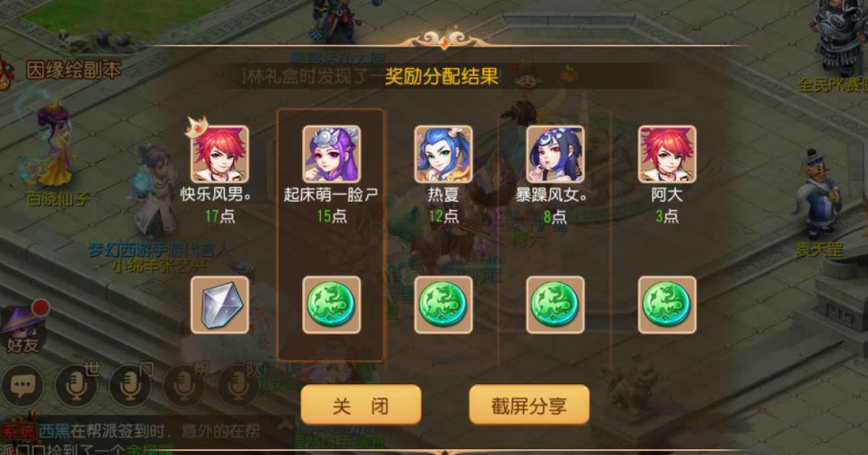Screen dimensions: 868x455
Task: Toggle the 帮 guild voice microphone
Action: point(184,384)
